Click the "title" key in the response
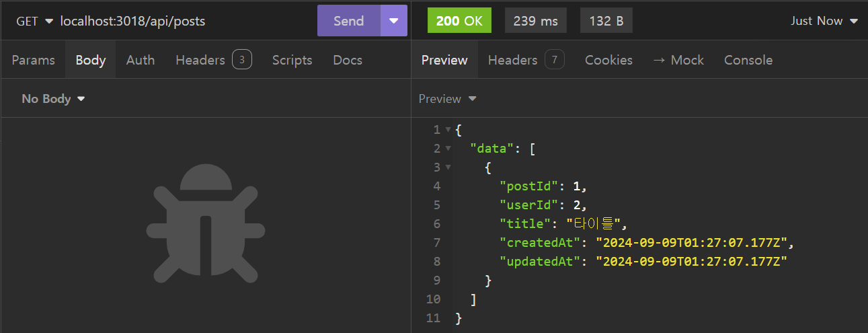The width and height of the screenshot is (868, 333). [x=525, y=223]
